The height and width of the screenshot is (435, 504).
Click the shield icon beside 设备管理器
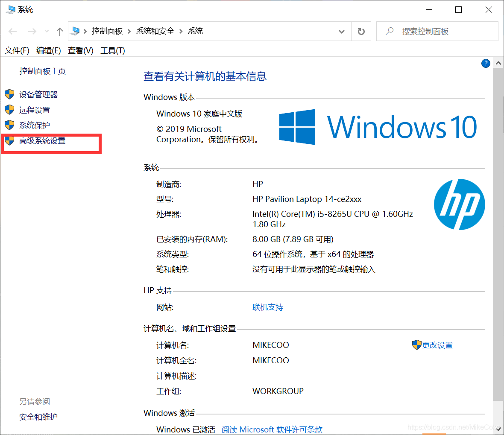(9, 94)
